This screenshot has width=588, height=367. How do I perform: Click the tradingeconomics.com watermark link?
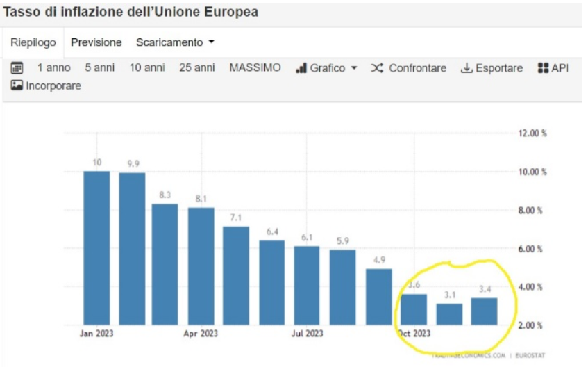469,355
